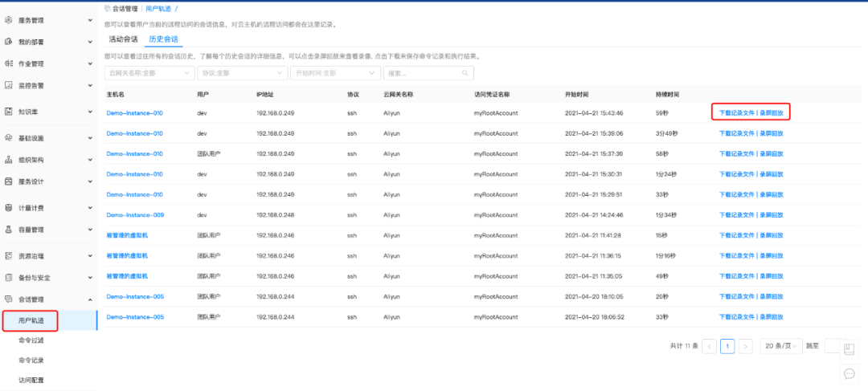
Task: Click the 主机名 column header
Action: coord(115,95)
